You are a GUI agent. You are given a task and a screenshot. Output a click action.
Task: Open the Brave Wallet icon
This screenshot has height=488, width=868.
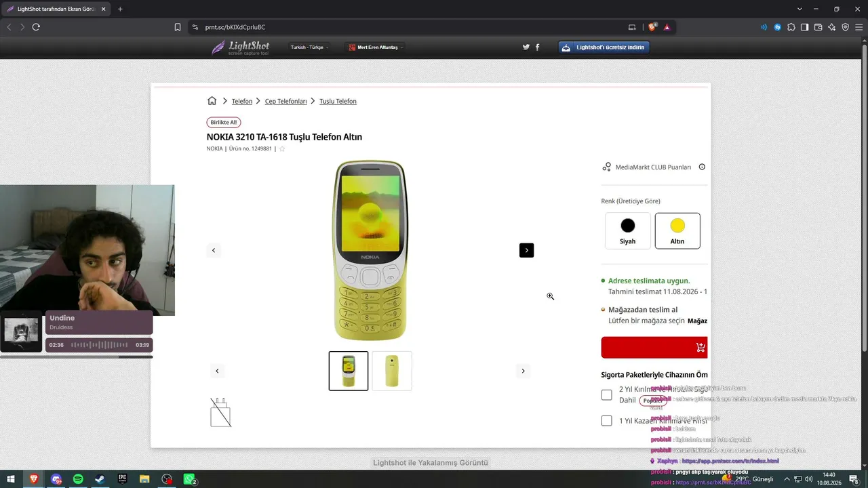tap(818, 27)
